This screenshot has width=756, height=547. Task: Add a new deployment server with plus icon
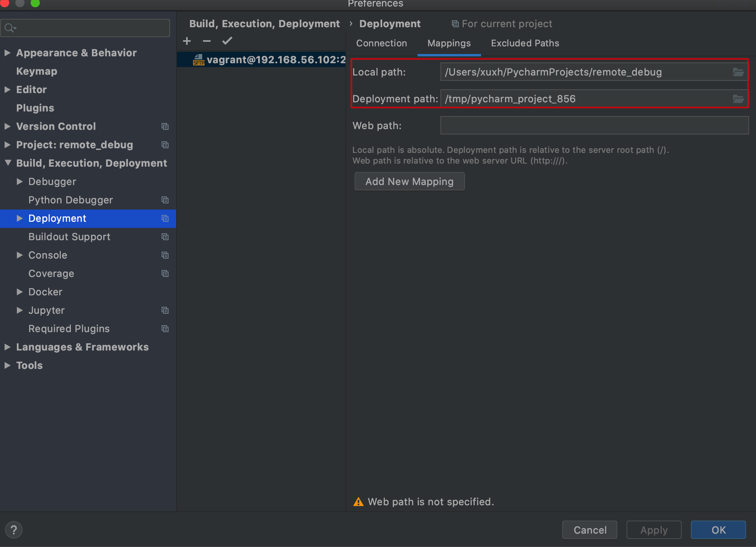click(x=187, y=41)
